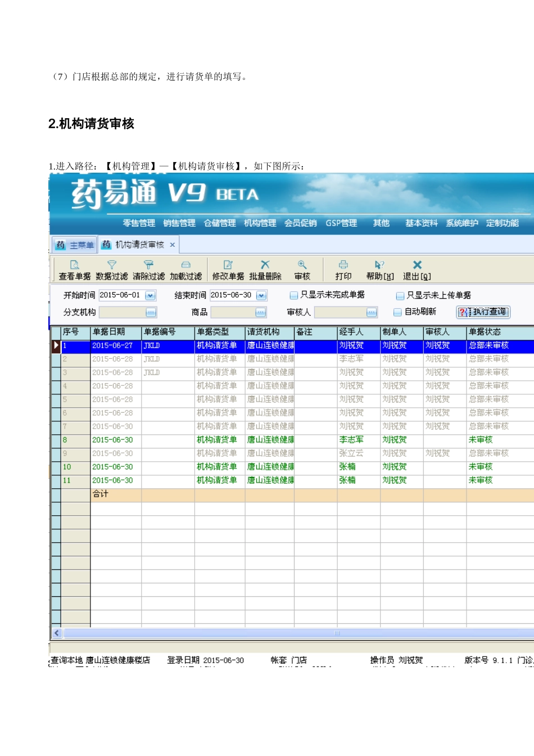This screenshot has height=756, width=534.
Task: Click the 批量删除 delete icon
Action: (x=265, y=264)
